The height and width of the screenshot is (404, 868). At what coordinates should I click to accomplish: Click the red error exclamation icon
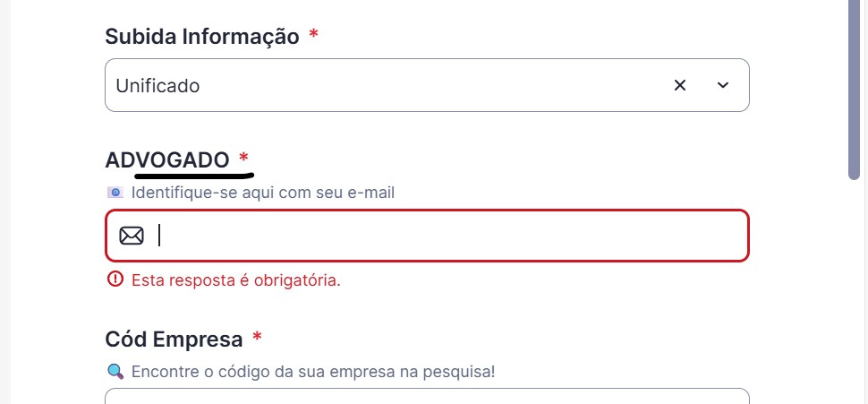coord(115,279)
